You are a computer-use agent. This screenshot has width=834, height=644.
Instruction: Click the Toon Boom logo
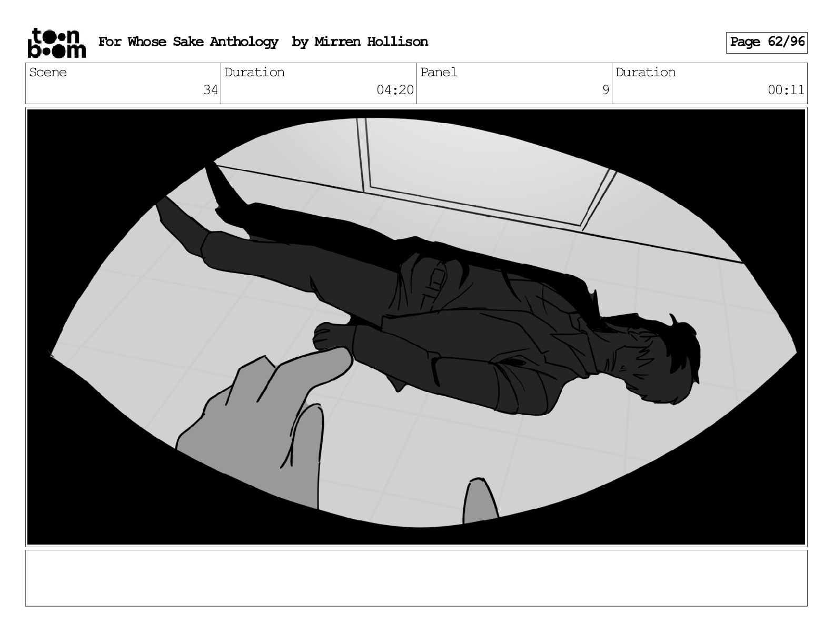[56, 43]
